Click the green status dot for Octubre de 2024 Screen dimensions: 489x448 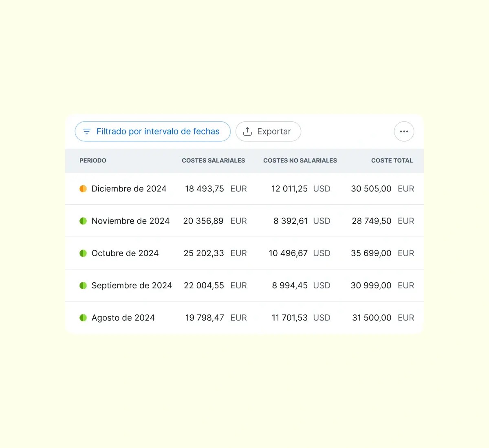pos(83,253)
